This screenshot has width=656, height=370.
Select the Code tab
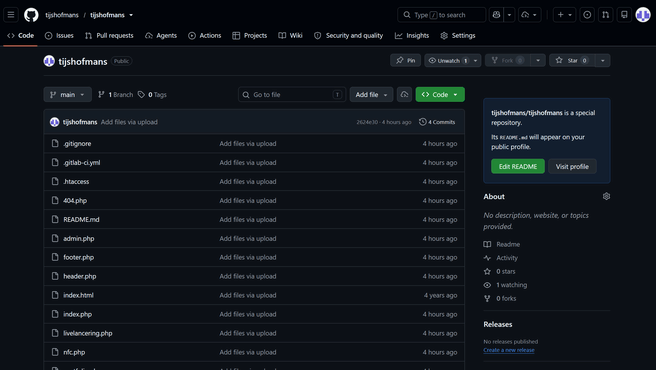click(x=20, y=36)
